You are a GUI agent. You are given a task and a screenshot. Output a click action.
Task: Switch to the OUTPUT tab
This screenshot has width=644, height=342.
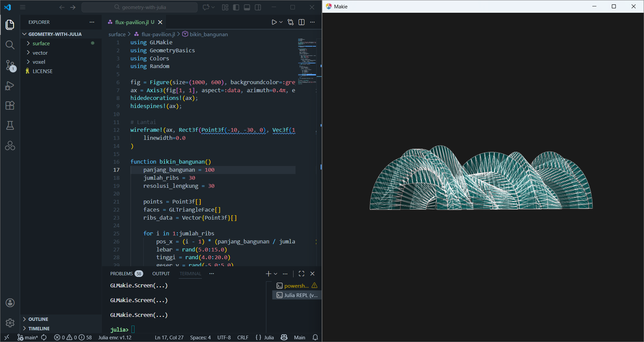coord(161,274)
